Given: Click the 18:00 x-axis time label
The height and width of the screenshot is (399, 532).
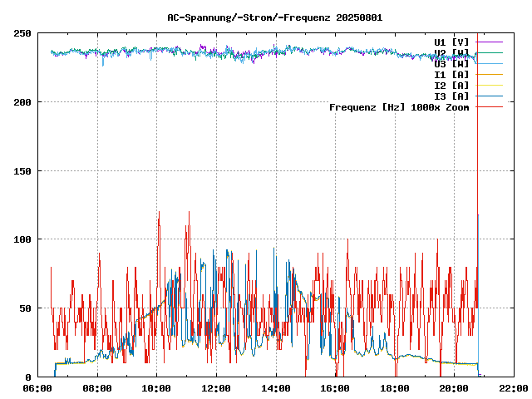Looking at the screenshot, I should [x=394, y=388].
